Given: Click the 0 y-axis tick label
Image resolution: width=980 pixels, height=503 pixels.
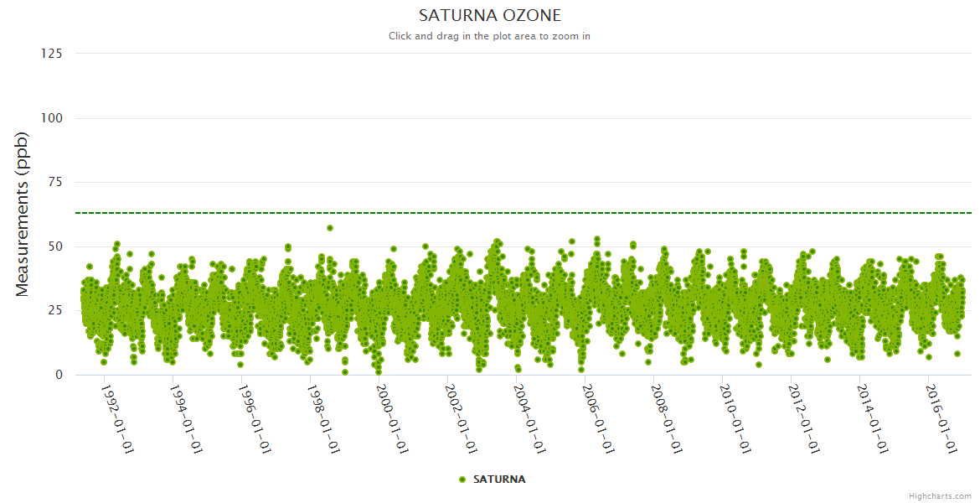Looking at the screenshot, I should (59, 375).
